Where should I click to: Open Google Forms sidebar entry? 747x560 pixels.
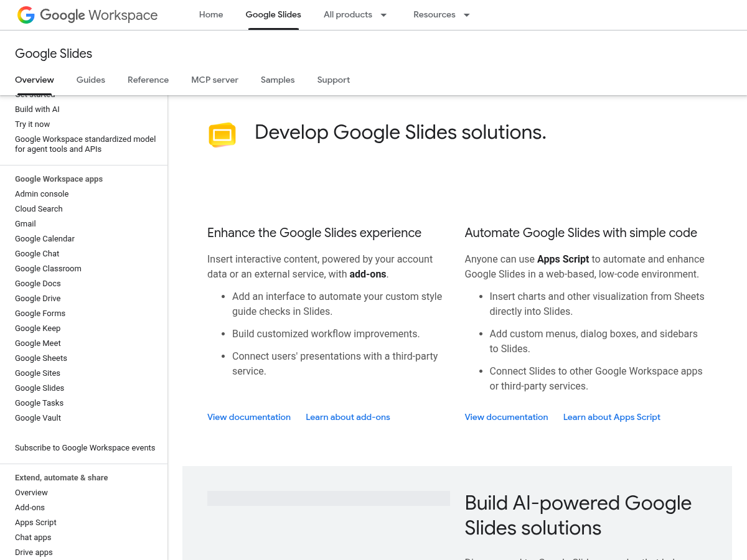point(40,313)
